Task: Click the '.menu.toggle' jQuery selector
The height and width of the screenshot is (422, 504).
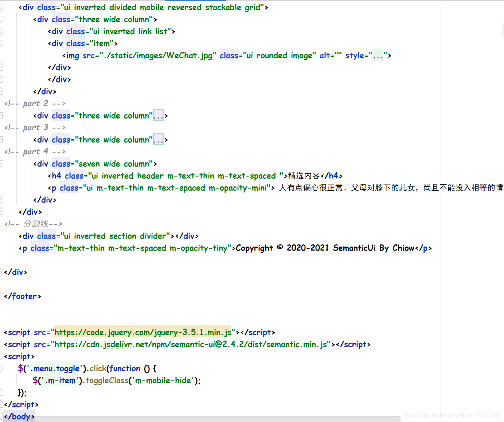Action: coord(55,368)
